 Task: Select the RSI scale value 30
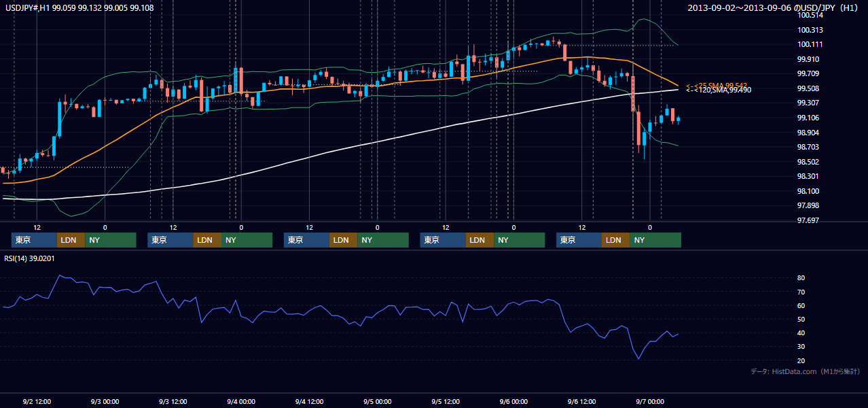coord(801,347)
